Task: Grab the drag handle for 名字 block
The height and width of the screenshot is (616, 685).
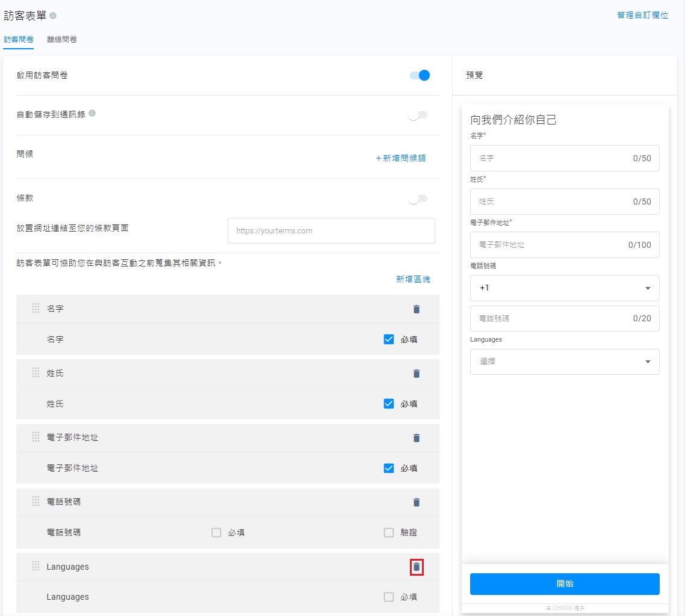Action: pos(36,309)
